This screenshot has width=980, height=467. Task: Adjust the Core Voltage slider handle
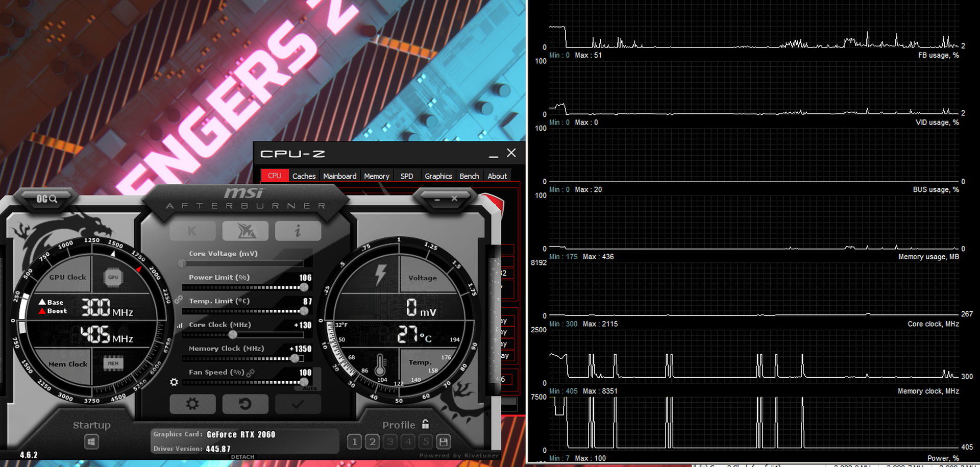coord(182,264)
